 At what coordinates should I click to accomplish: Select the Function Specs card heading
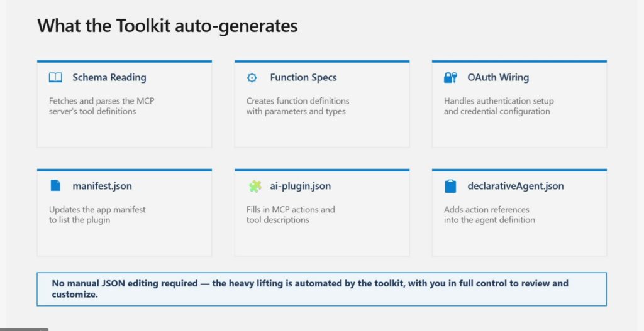click(x=303, y=78)
